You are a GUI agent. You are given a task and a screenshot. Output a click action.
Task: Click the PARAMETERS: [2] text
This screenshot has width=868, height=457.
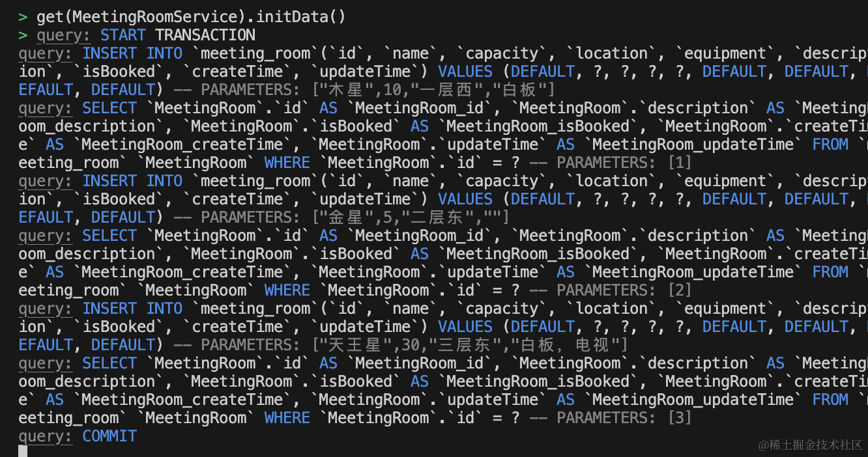[624, 290]
